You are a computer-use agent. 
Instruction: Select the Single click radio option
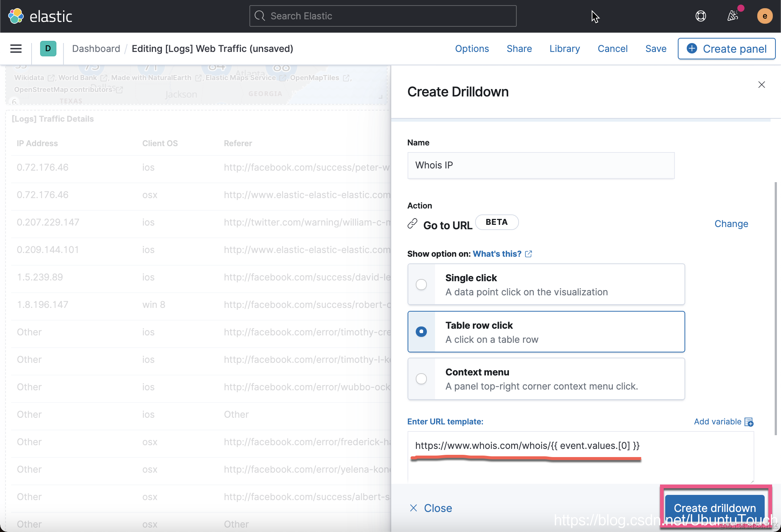(x=421, y=285)
